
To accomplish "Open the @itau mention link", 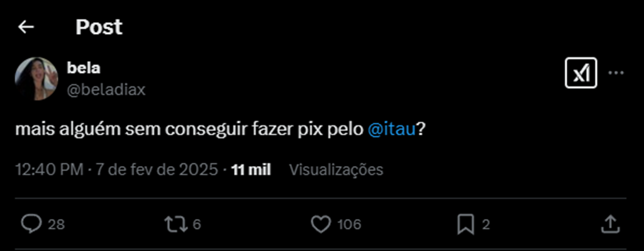I will (392, 129).
